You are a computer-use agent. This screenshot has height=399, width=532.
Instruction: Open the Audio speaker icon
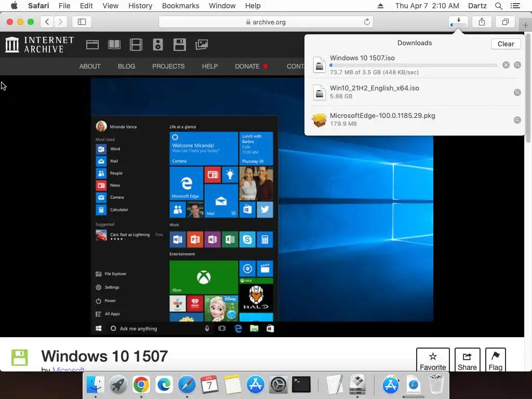point(158,45)
